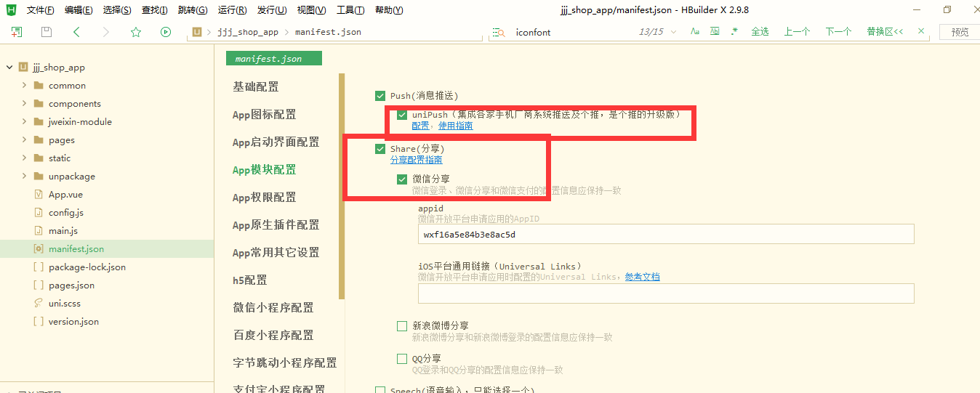Viewport: 980px width, 393px height.
Task: Toggle whole-word match search icon
Action: pos(715,31)
